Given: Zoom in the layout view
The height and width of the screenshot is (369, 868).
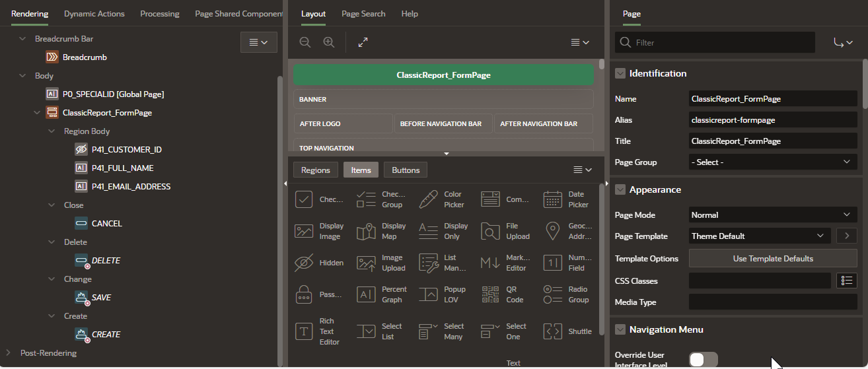Looking at the screenshot, I should point(328,42).
